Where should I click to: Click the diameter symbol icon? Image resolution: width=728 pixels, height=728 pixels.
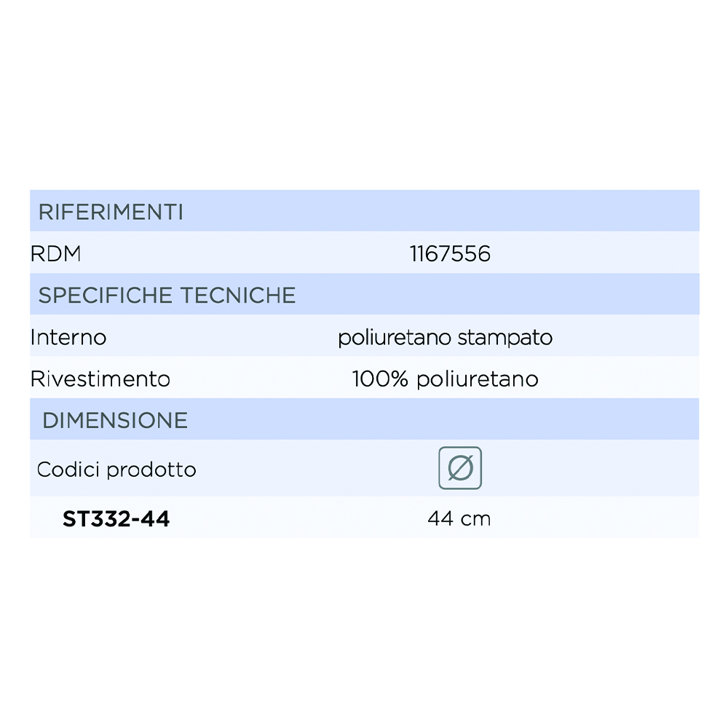click(x=460, y=467)
